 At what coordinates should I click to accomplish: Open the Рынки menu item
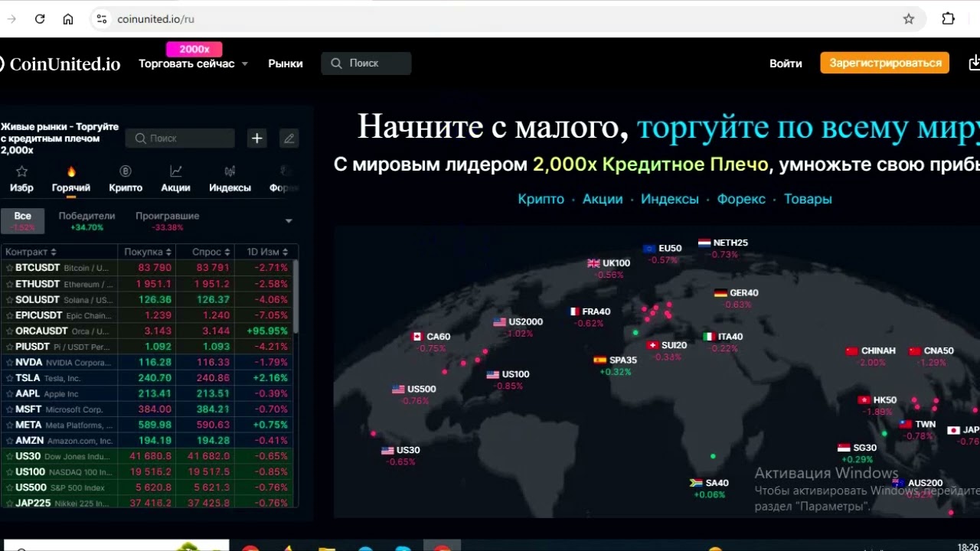(x=286, y=64)
